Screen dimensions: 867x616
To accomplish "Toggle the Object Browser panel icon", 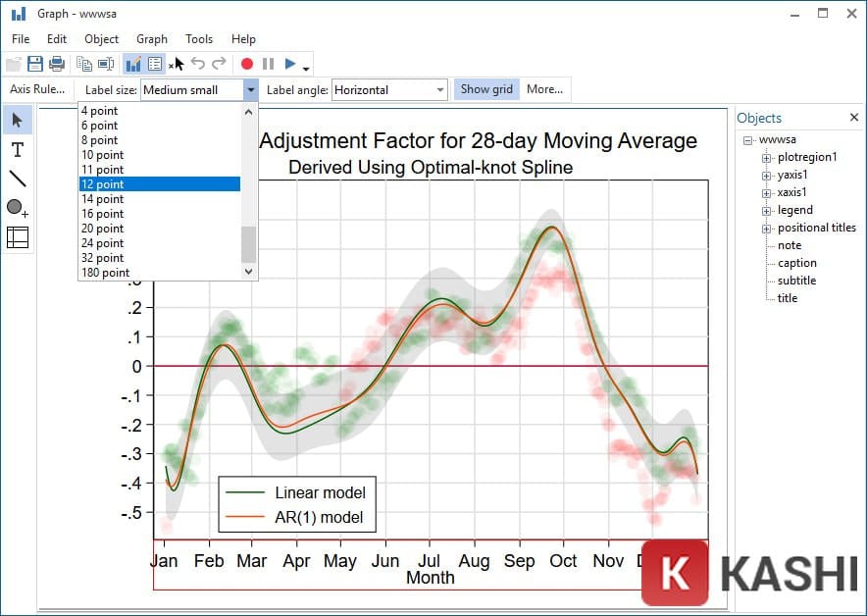I will (156, 63).
